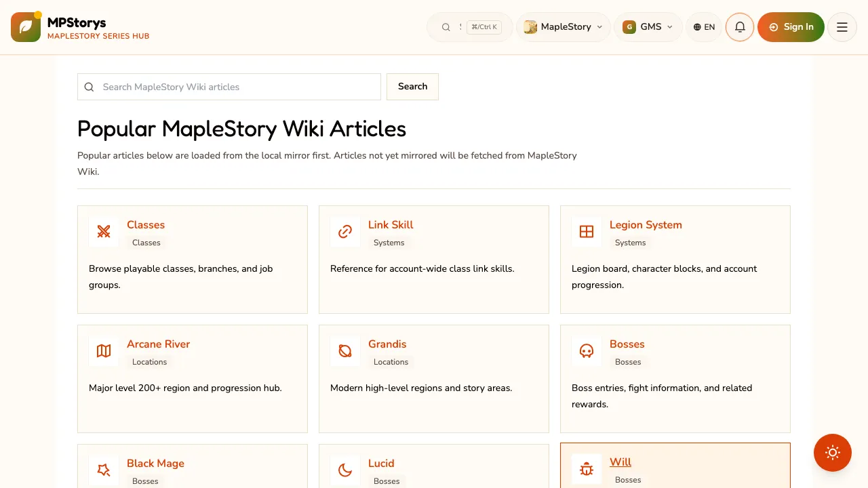Click the spider bug Will icon

pos(587,469)
